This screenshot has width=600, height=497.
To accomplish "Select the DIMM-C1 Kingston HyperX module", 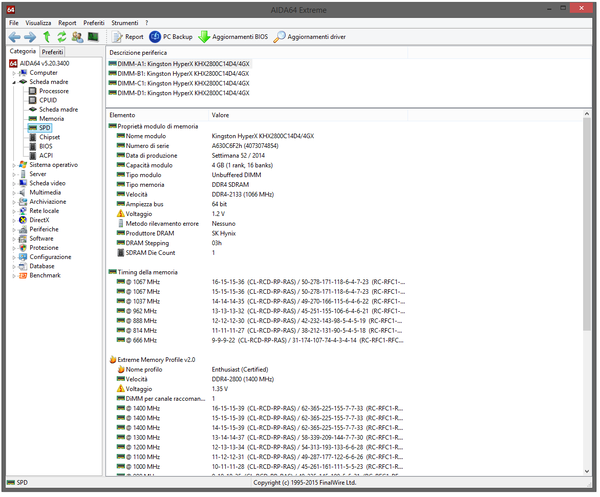I will pyautogui.click(x=179, y=83).
